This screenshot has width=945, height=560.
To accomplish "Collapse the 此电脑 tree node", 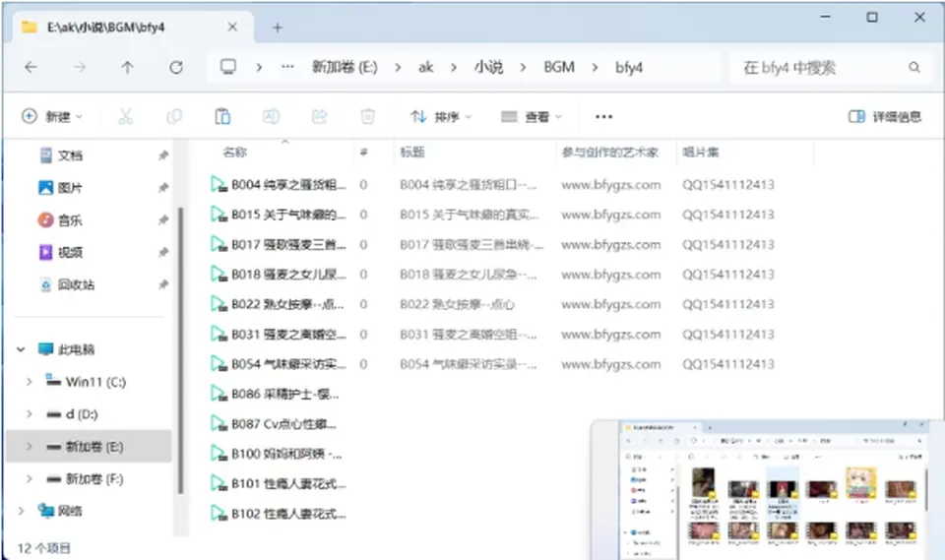I will [x=21, y=349].
